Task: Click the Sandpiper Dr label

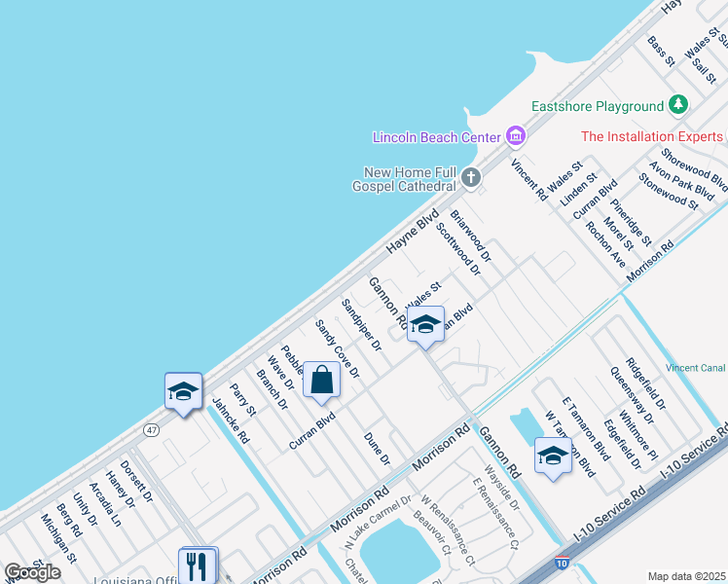Action: click(361, 325)
